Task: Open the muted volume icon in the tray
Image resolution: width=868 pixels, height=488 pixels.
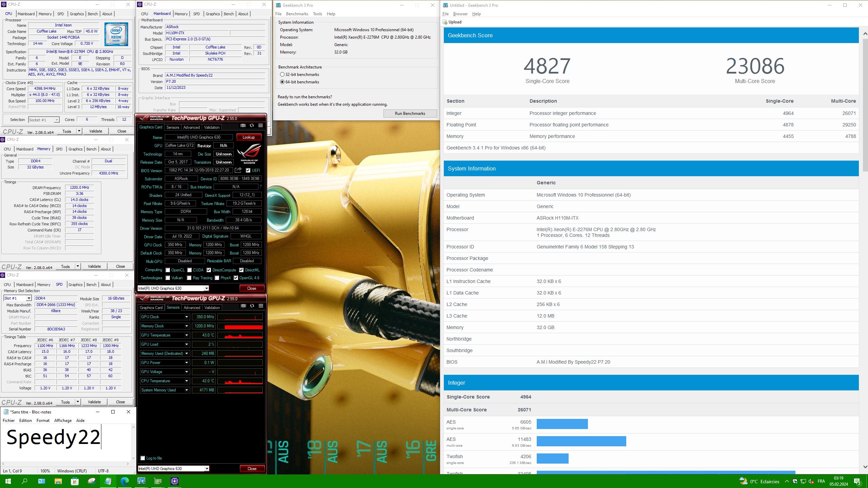Action: click(x=811, y=481)
